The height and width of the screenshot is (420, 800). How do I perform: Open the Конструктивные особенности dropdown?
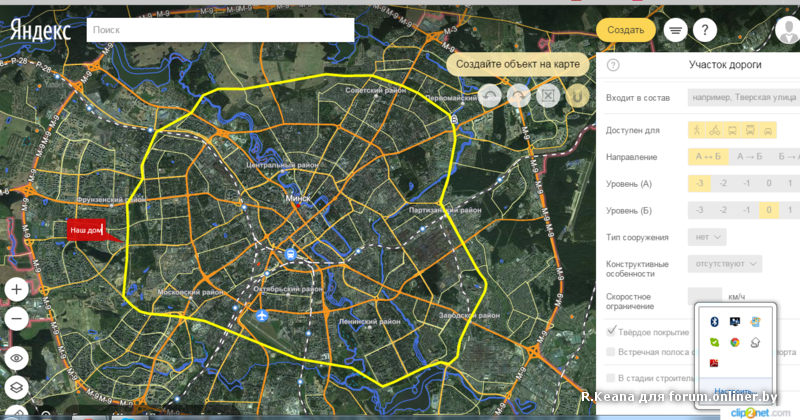[725, 264]
